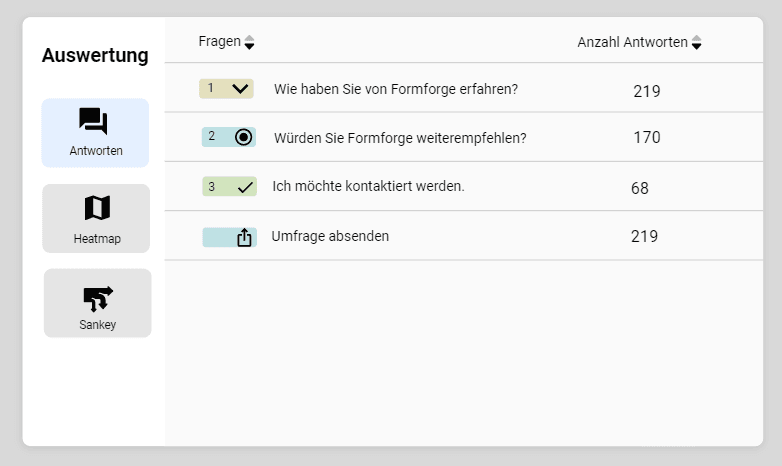Click the checkmark icon on question 3
Screen dimensions: 782x466
(x=245, y=187)
